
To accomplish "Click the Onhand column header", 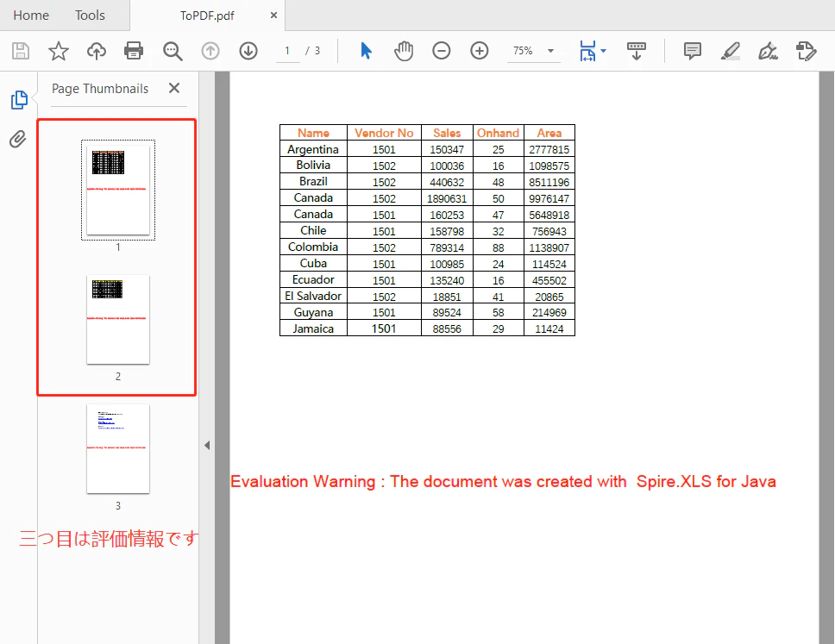I will point(498,133).
